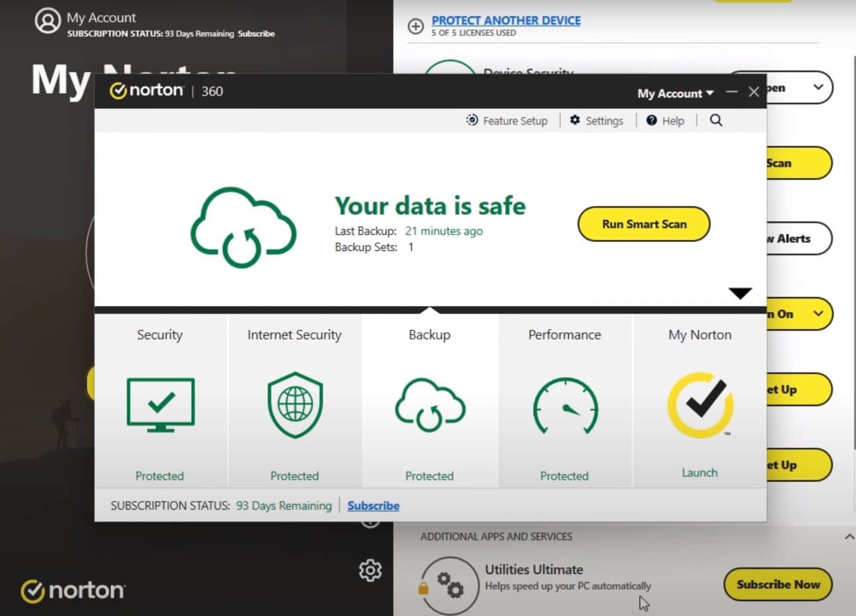Click the partially hidden Scan button
This screenshot has height=616, width=856.
[799, 163]
